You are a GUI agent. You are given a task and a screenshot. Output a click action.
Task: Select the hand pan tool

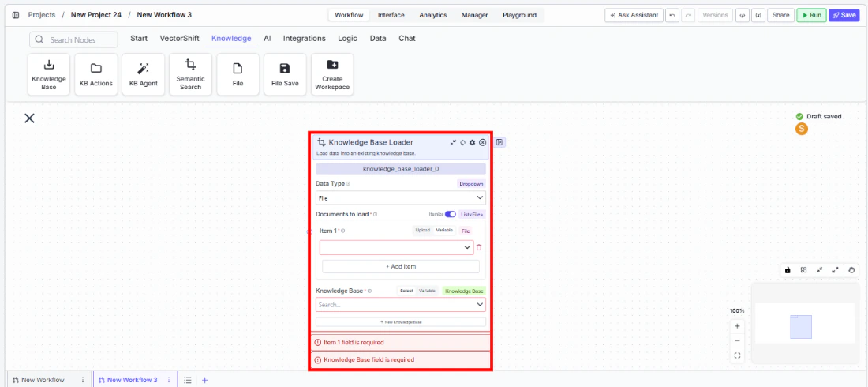(851, 270)
